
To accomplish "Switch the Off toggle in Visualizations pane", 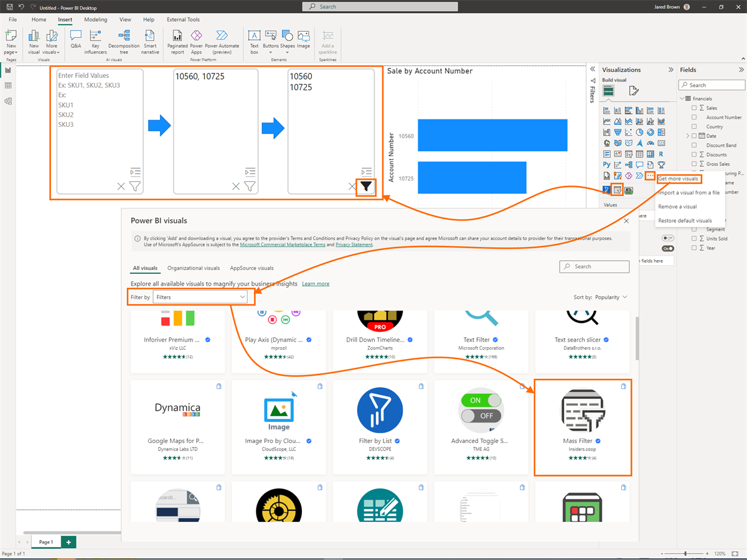I will (x=668, y=238).
